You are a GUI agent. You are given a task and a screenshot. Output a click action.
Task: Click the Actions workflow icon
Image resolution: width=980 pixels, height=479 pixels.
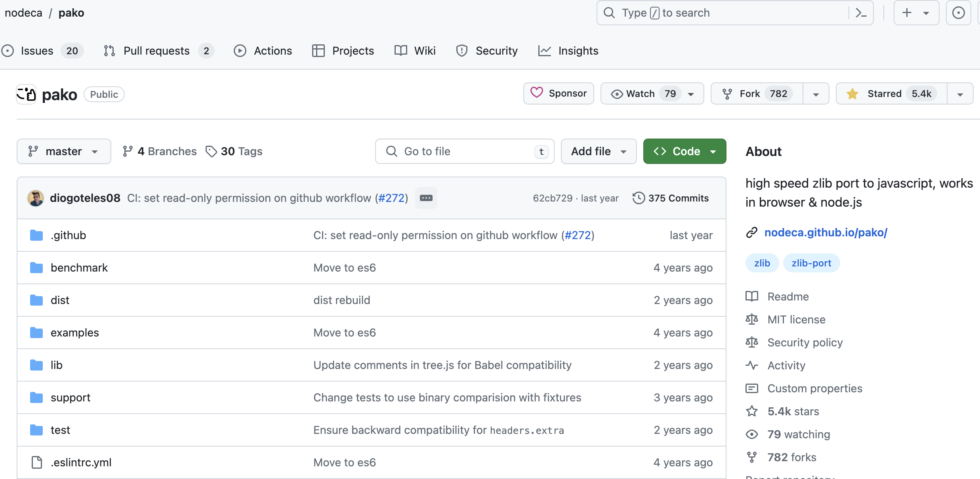[240, 51]
